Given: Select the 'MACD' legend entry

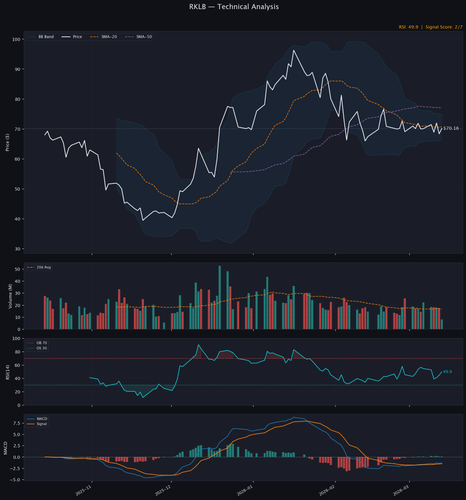Looking at the screenshot, I should 37,419.
